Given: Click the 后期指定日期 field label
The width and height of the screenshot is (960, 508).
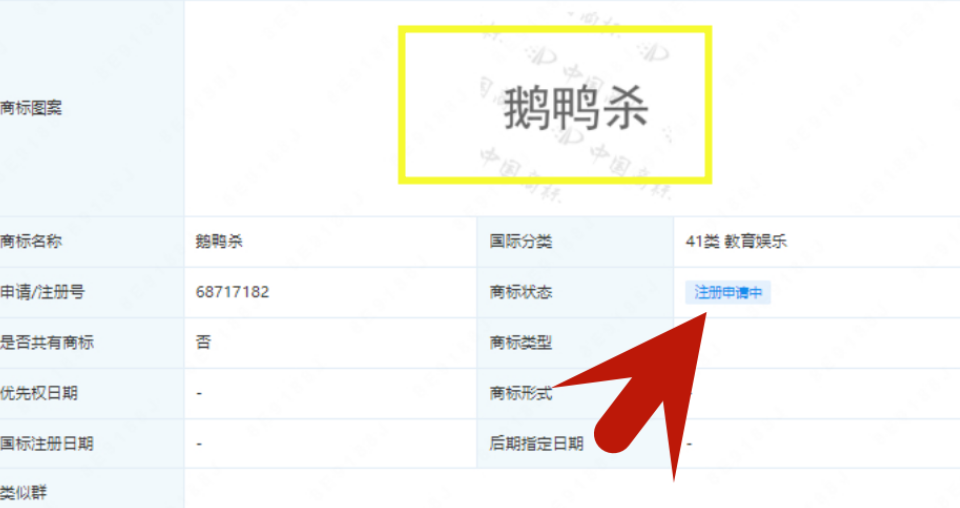Looking at the screenshot, I should 536,443.
